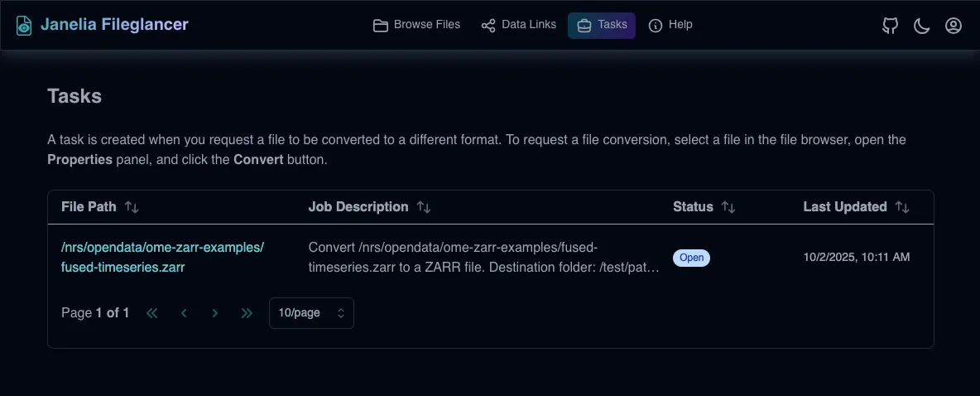Viewport: 980px width, 396px height.
Task: Sort by File Path arrows icon
Action: point(132,207)
